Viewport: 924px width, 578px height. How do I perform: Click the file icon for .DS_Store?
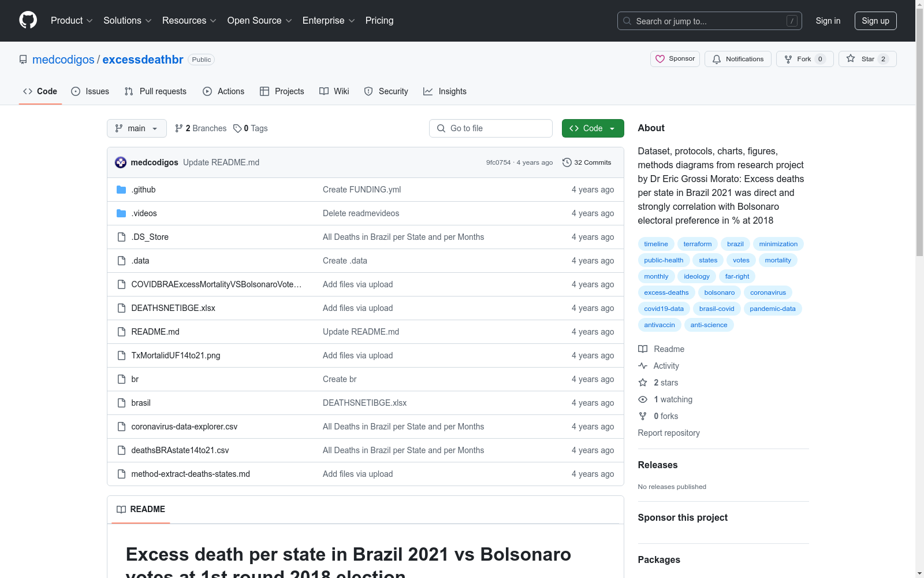[x=121, y=237]
